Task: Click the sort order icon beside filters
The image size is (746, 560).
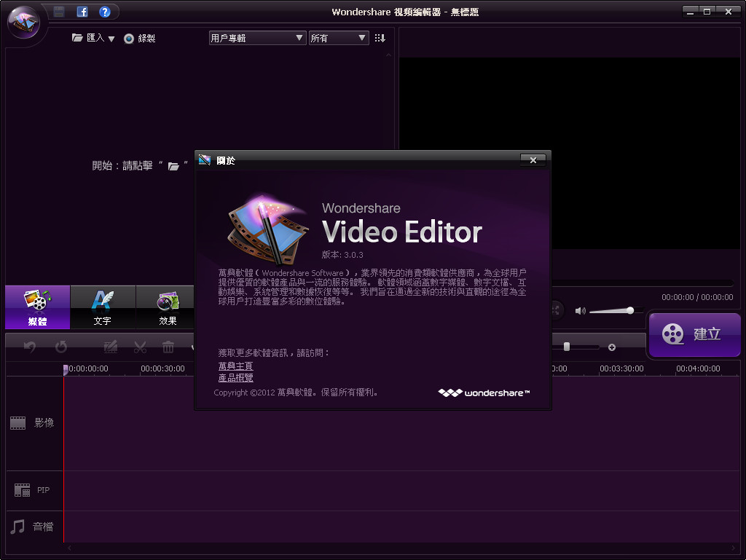Action: tap(380, 38)
